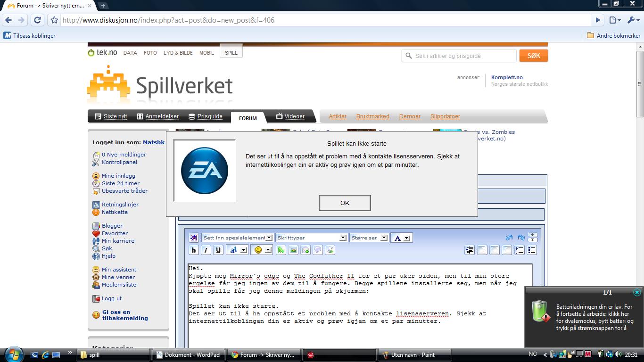Insert a link with the green-plus icon
Screen dimensions: 644x362
pyautogui.click(x=281, y=250)
